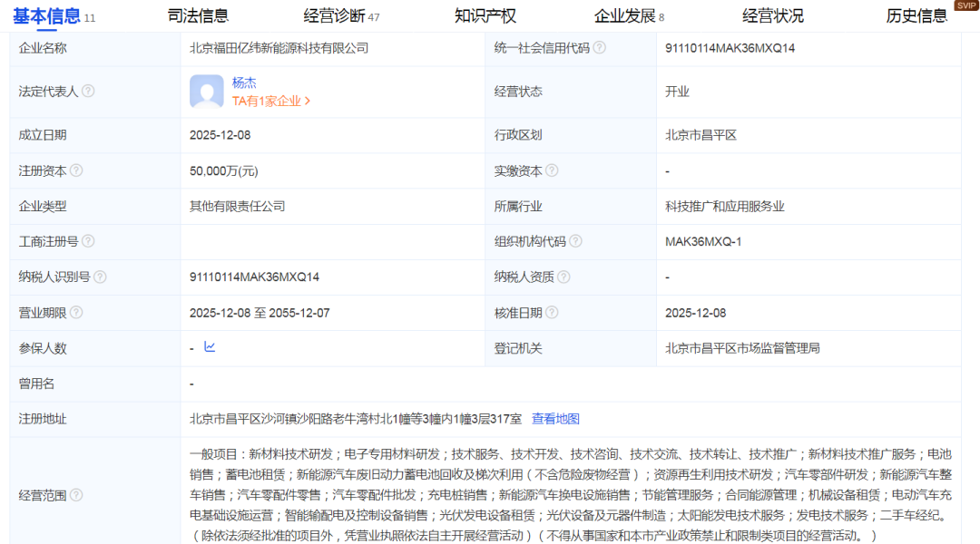Image resolution: width=980 pixels, height=544 pixels.
Task: Click help icon beside 注册资本
Action: pyautogui.click(x=76, y=170)
